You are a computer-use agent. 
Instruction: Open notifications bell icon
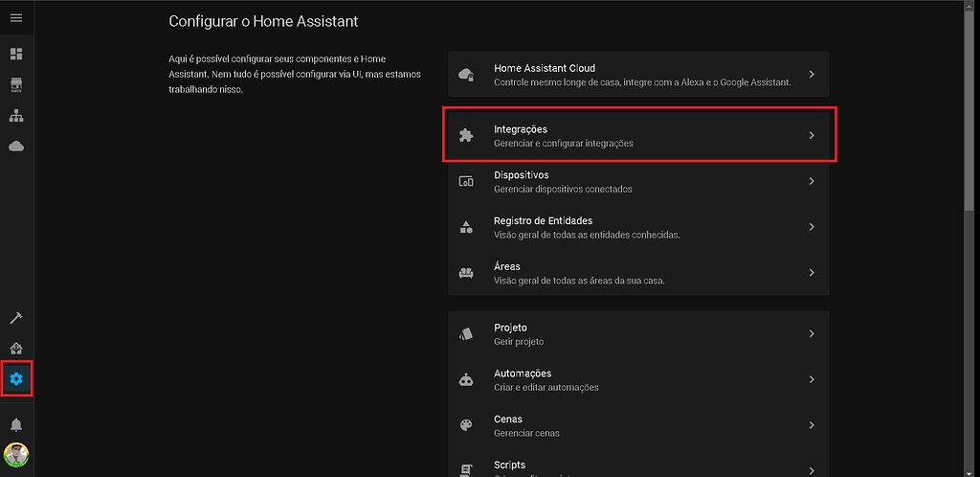click(16, 424)
